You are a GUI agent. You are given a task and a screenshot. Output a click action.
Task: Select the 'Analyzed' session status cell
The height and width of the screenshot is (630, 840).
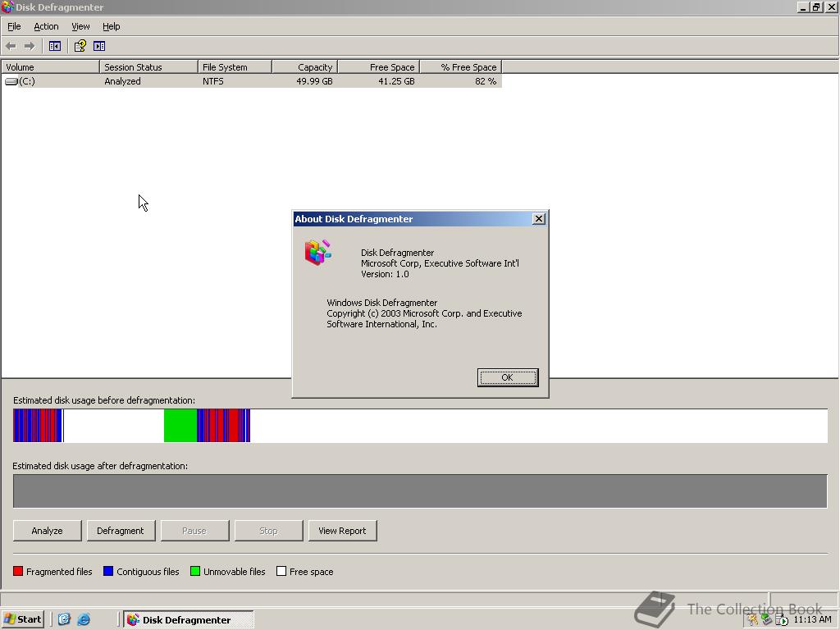123,81
